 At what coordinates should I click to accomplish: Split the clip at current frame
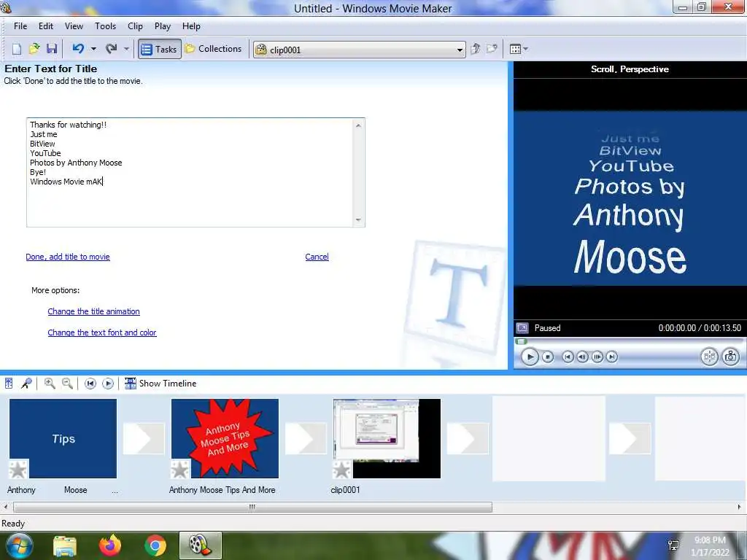[x=709, y=357]
